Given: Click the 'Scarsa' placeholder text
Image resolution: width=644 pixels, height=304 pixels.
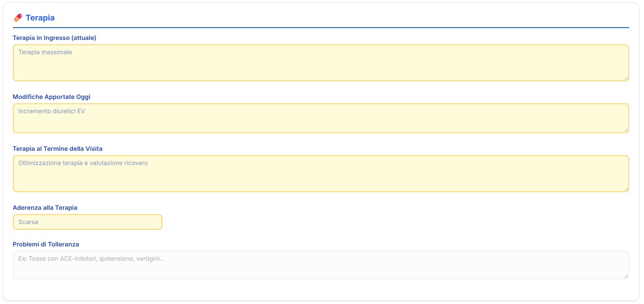Looking at the screenshot, I should pyautogui.click(x=28, y=222).
